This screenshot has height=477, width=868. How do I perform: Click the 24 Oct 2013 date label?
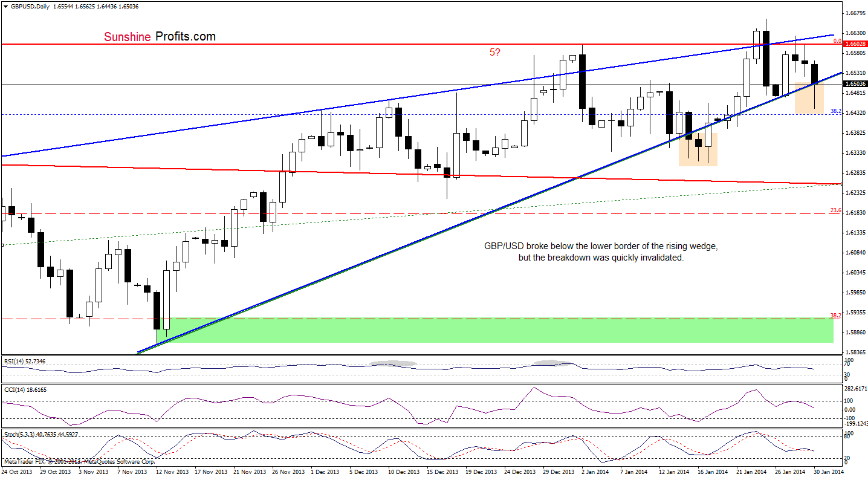coord(18,472)
